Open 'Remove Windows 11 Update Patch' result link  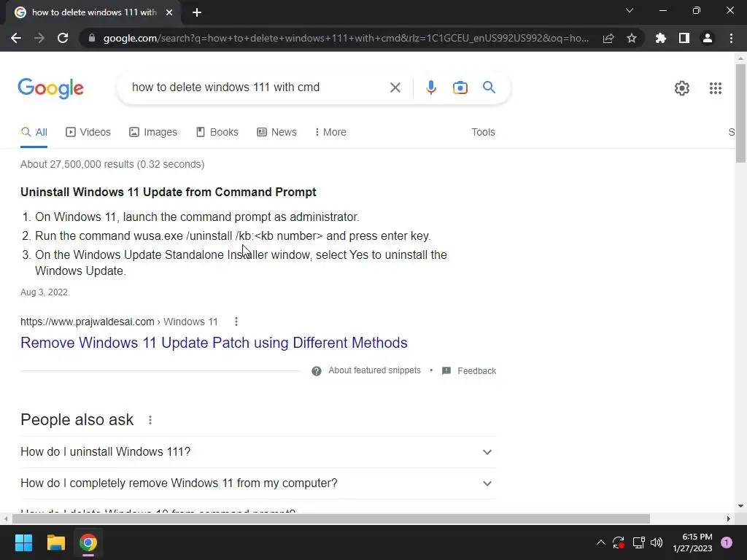(x=214, y=343)
